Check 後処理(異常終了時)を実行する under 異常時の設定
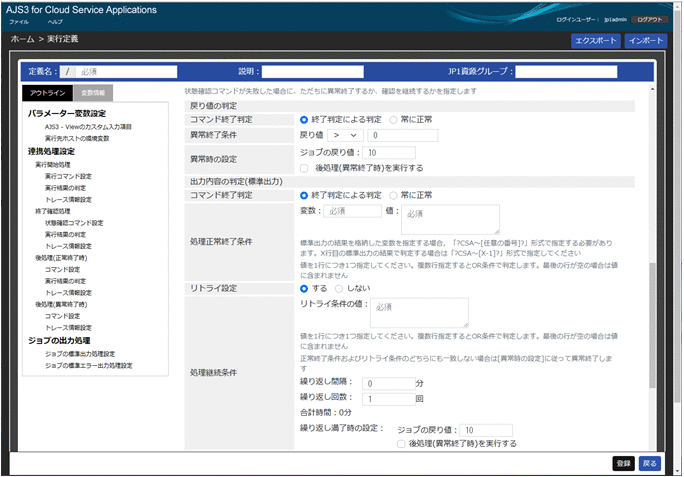 pyautogui.click(x=305, y=168)
